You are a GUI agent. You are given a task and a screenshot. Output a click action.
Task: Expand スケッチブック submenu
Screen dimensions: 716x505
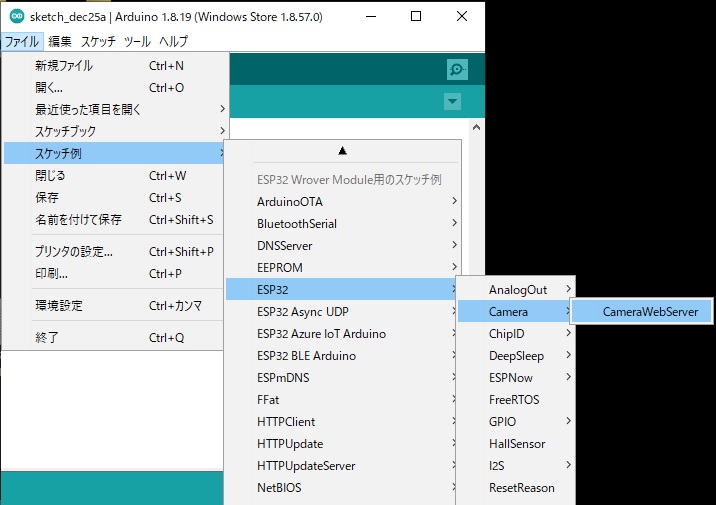[114, 132]
